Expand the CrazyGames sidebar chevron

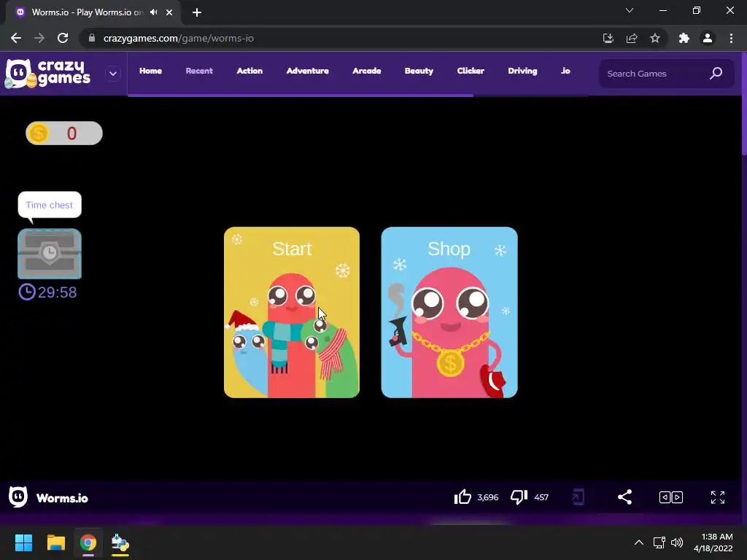(x=113, y=74)
